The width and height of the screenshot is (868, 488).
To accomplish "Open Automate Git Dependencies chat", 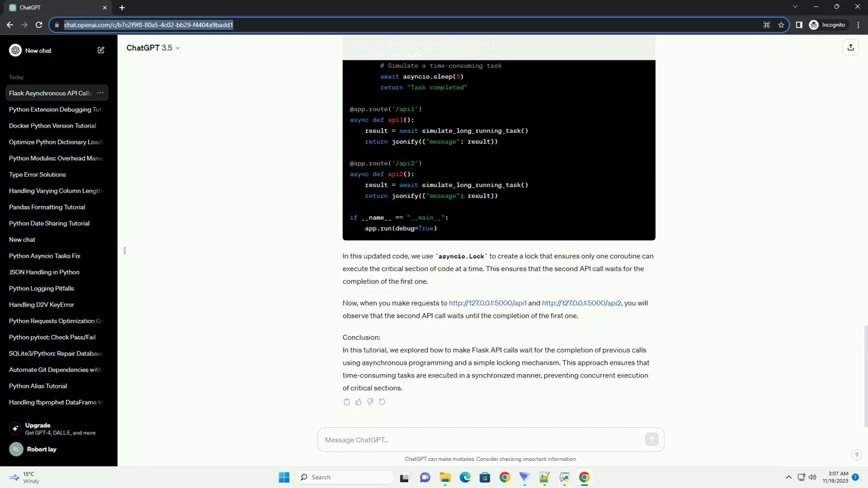I will pyautogui.click(x=56, y=369).
